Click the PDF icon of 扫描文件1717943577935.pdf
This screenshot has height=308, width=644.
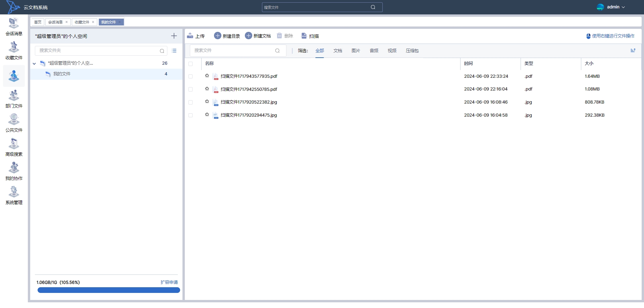[x=216, y=76]
